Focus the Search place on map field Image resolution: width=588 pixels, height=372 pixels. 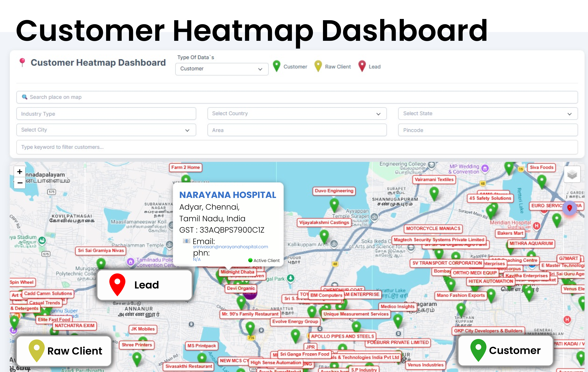[x=297, y=97]
